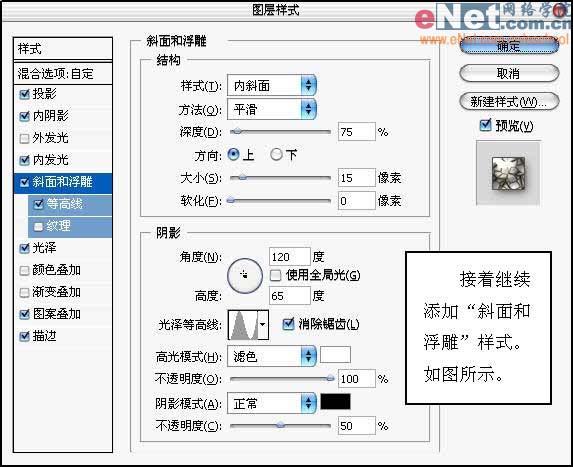Image resolution: width=573 pixels, height=467 pixels.
Task: Uncheck the 斜面和浮雕 checkbox
Action: 24,182
